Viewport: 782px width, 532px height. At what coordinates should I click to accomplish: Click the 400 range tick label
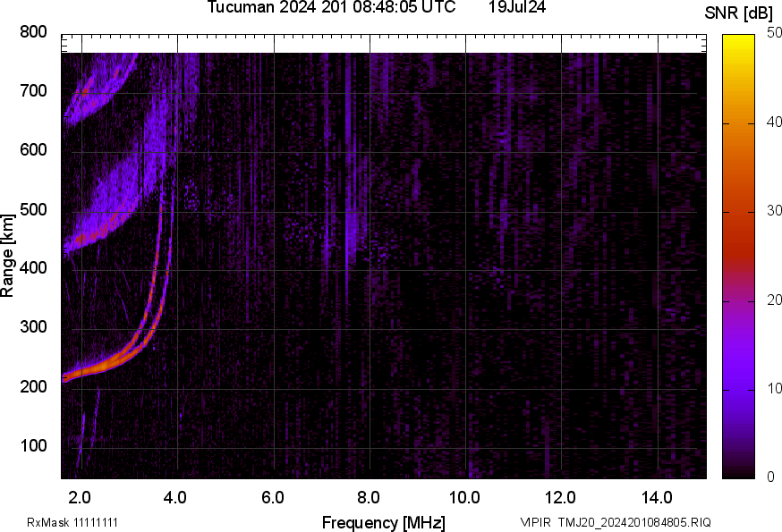[x=33, y=267]
